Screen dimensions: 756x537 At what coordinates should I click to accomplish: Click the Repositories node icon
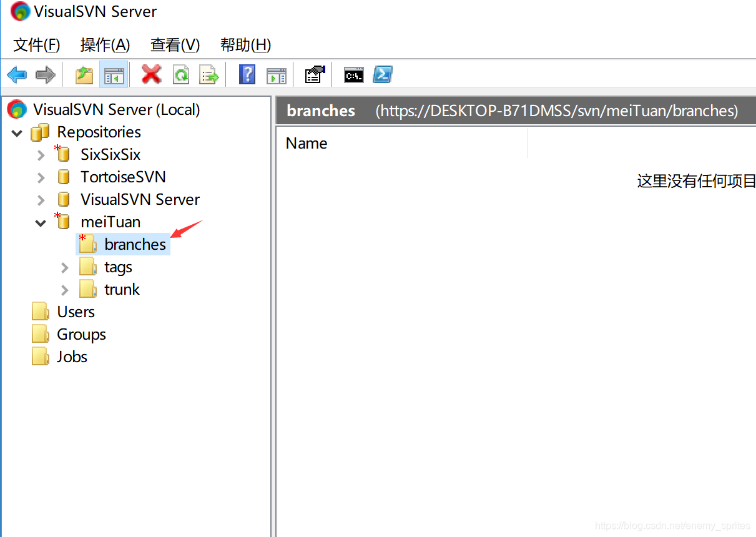coord(40,132)
